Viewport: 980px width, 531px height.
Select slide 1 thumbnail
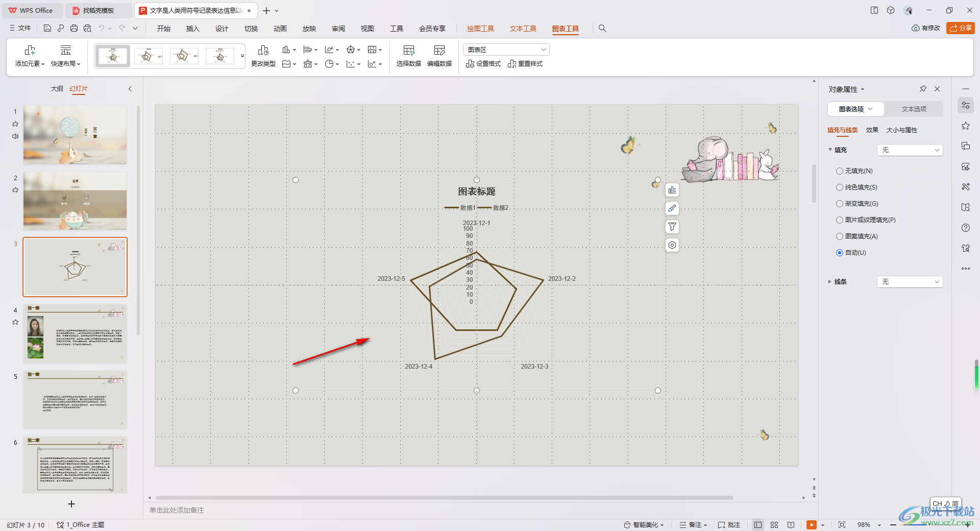75,135
